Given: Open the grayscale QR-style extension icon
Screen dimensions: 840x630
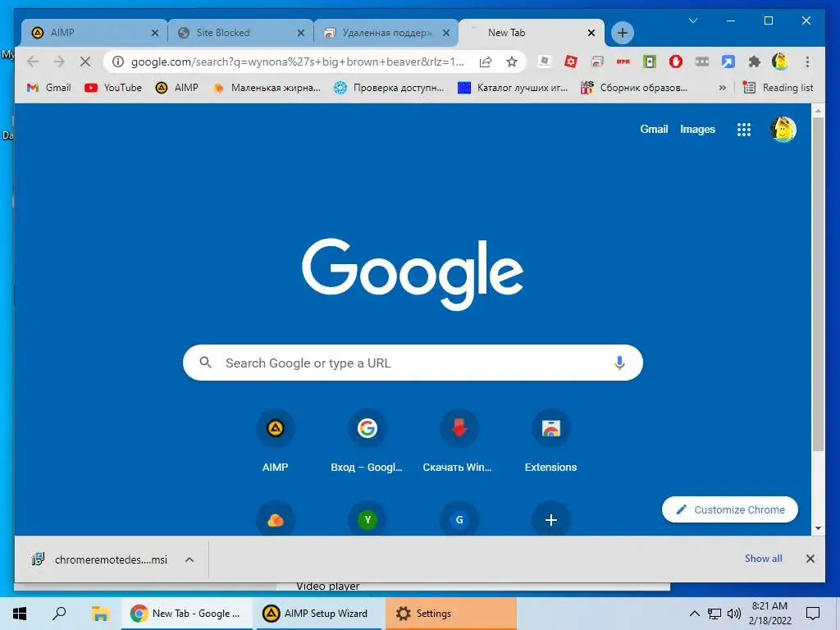Looking at the screenshot, I should pos(545,62).
